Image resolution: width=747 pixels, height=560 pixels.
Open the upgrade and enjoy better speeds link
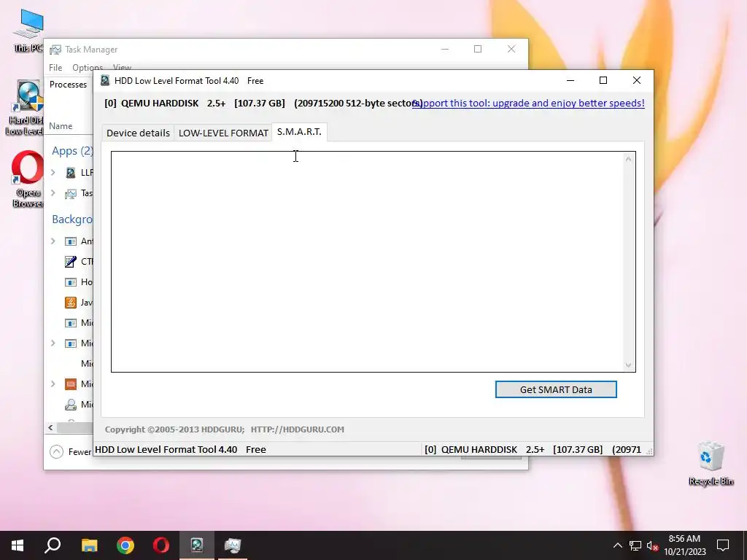coord(528,103)
